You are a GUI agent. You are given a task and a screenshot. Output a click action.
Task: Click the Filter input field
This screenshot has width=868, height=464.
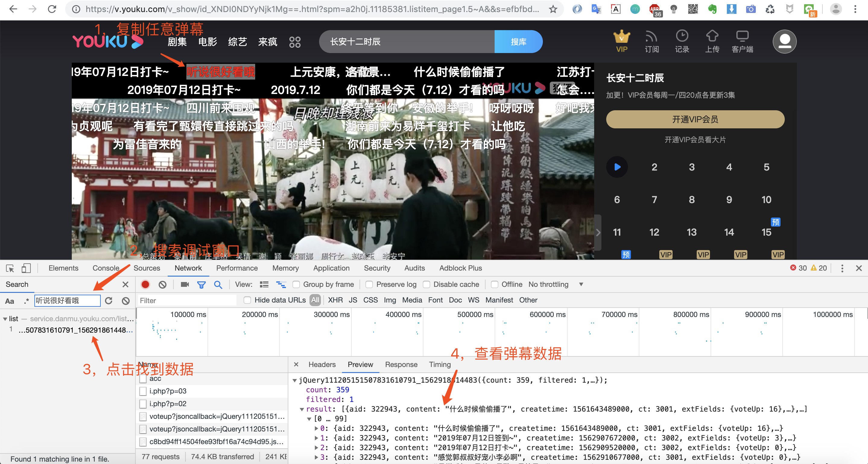coord(187,300)
